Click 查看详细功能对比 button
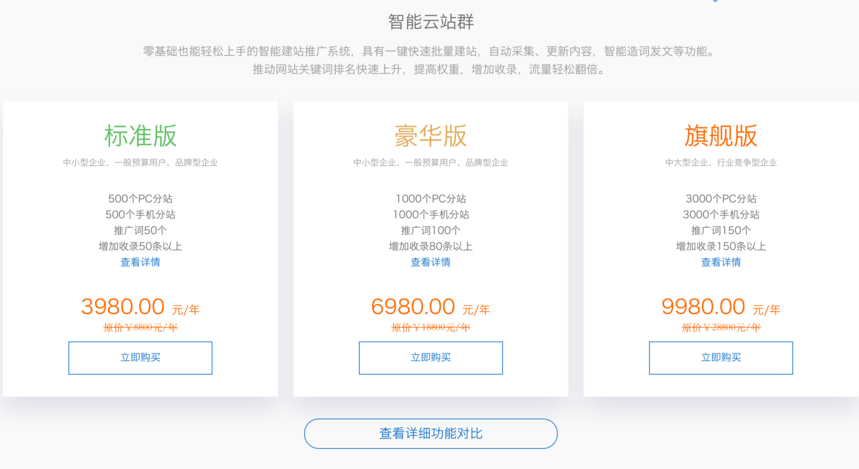Image resolution: width=859 pixels, height=469 pixels. [x=431, y=433]
